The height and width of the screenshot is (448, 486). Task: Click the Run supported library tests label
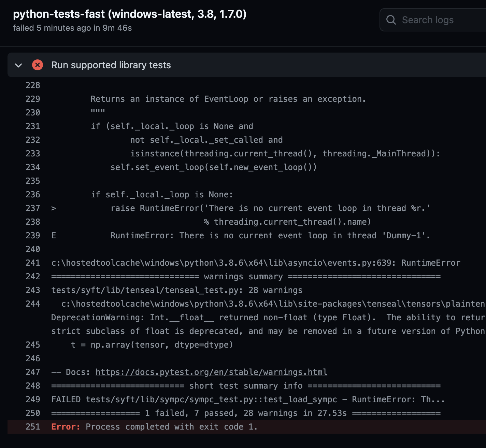111,65
